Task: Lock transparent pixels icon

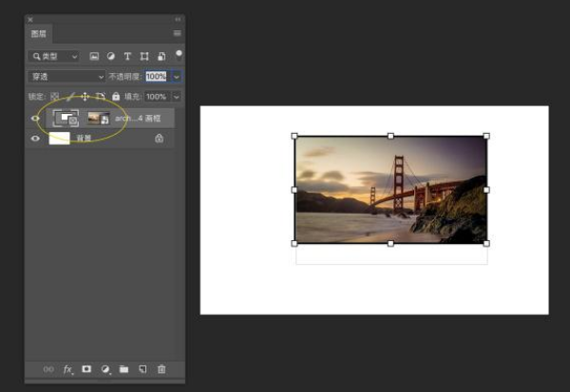Action: (x=54, y=96)
